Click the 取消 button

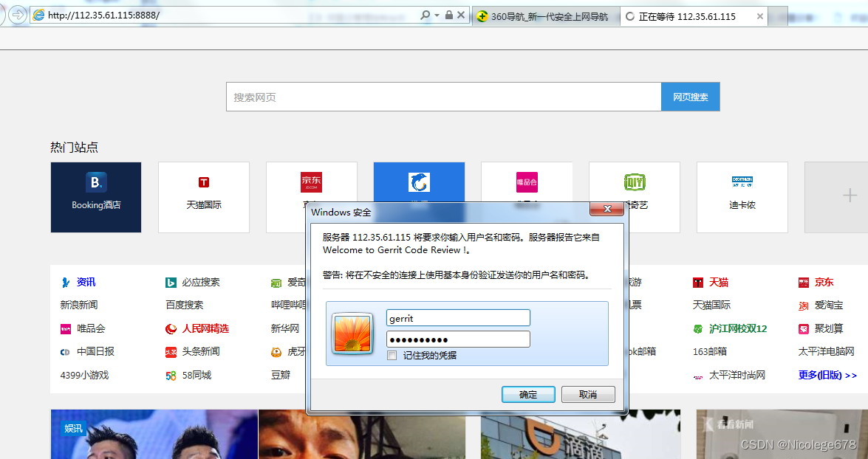pyautogui.click(x=588, y=394)
